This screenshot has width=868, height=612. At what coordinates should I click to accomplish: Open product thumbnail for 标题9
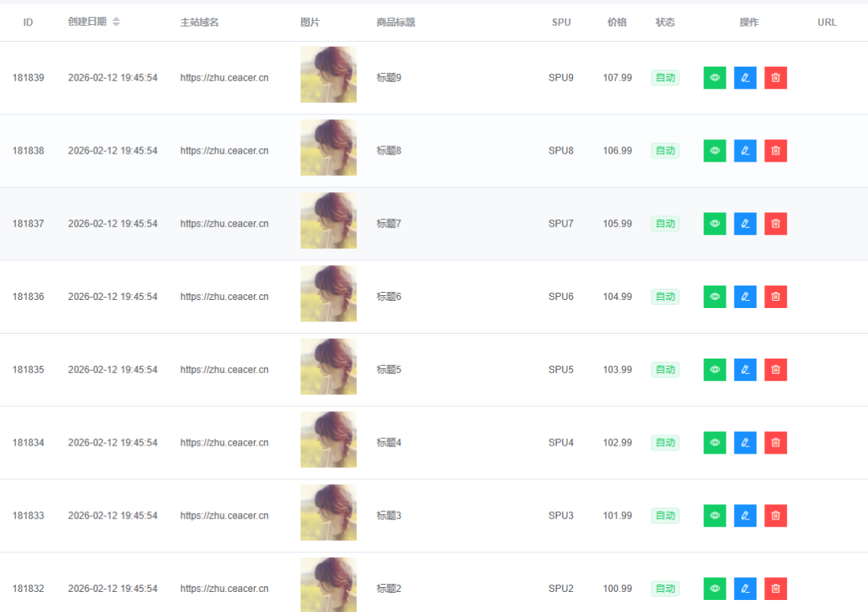(328, 75)
